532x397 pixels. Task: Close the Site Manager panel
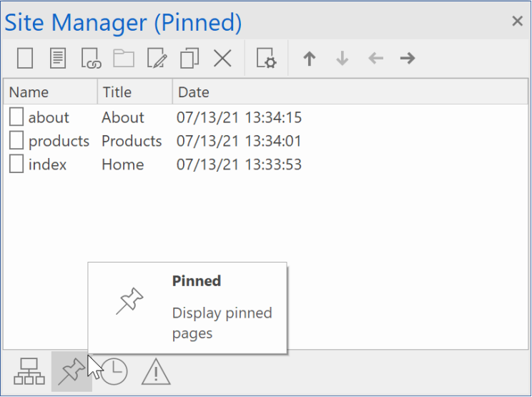point(517,21)
